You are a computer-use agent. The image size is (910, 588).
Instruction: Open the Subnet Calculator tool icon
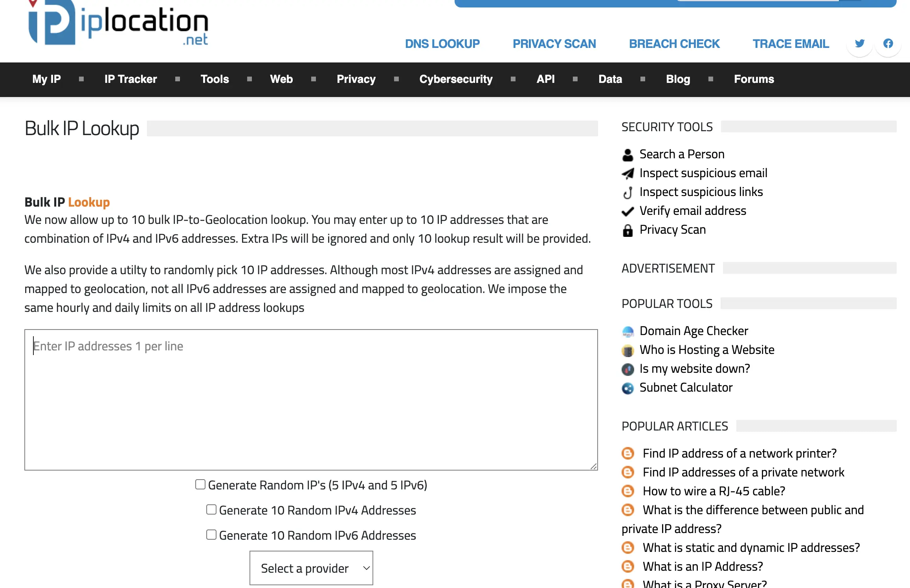coord(628,388)
